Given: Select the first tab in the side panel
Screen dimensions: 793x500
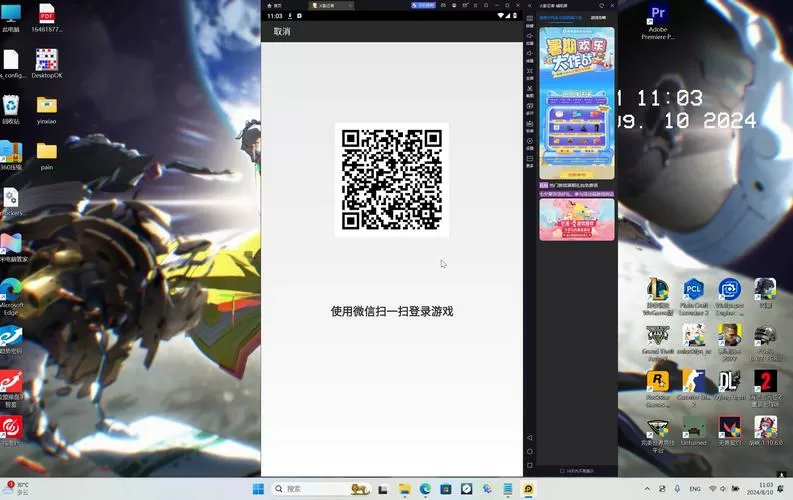Looking at the screenshot, I should pos(560,18).
